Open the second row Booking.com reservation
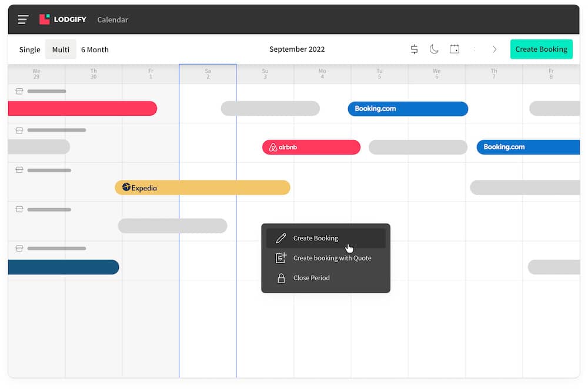The width and height of the screenshot is (588, 389). point(528,147)
